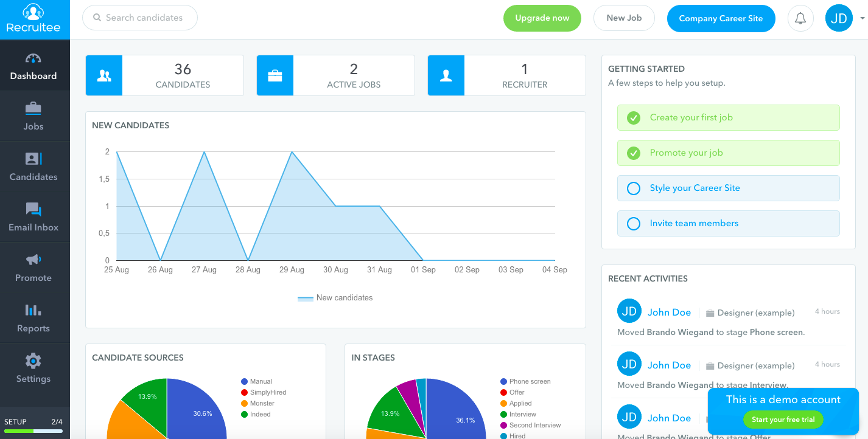Click the 27 Aug peak on the chart
Screen dimensions: 868x439
pyautogui.click(x=204, y=152)
